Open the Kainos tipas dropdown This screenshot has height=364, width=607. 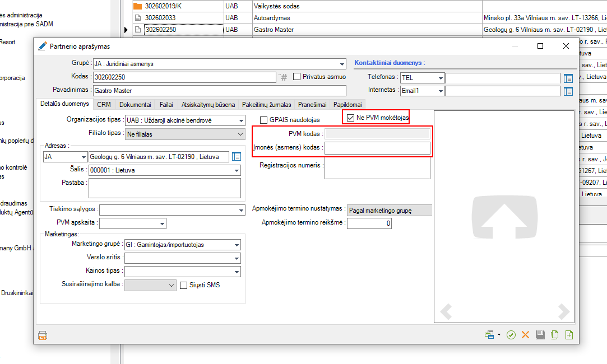point(237,272)
